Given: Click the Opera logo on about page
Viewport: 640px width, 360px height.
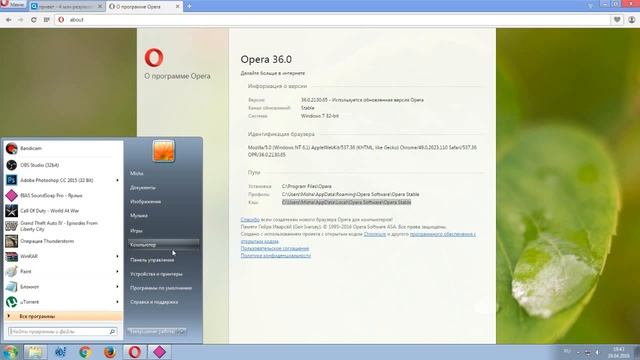Looking at the screenshot, I should coord(154,58).
